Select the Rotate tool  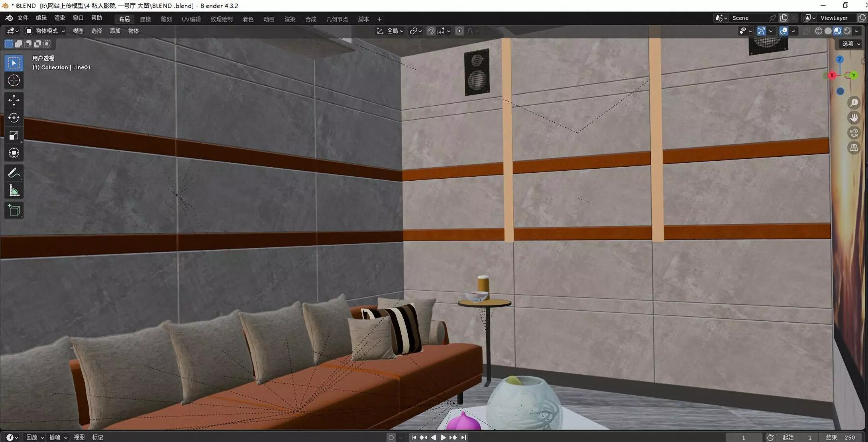point(14,118)
